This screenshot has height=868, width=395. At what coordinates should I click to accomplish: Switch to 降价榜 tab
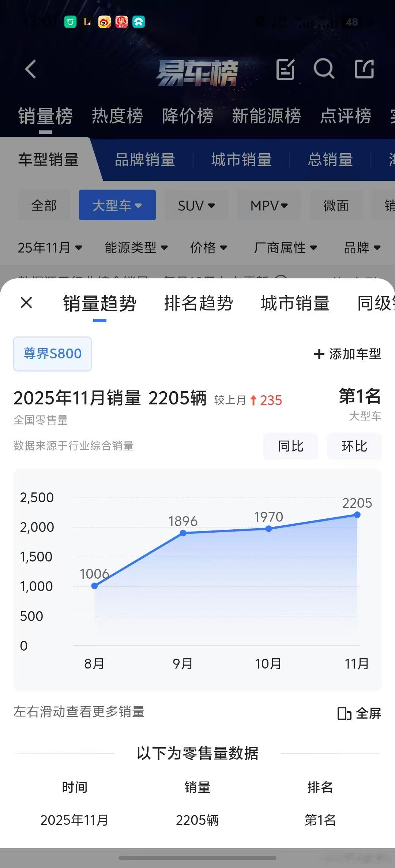(188, 116)
